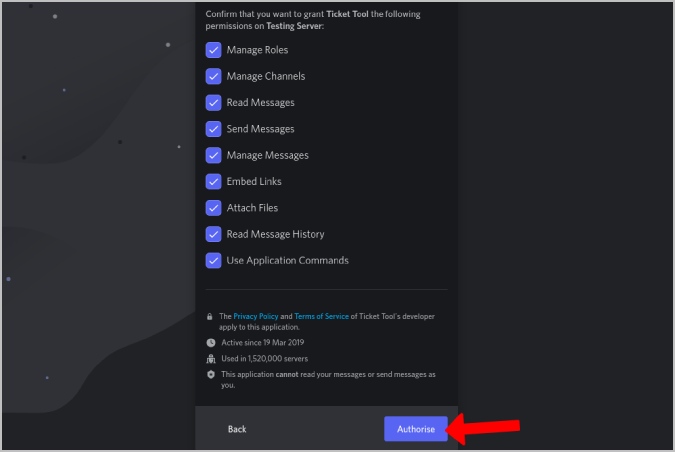Screen dimensions: 675x452
Task: Toggle the Use Application Commands checkbox
Action: (214, 260)
